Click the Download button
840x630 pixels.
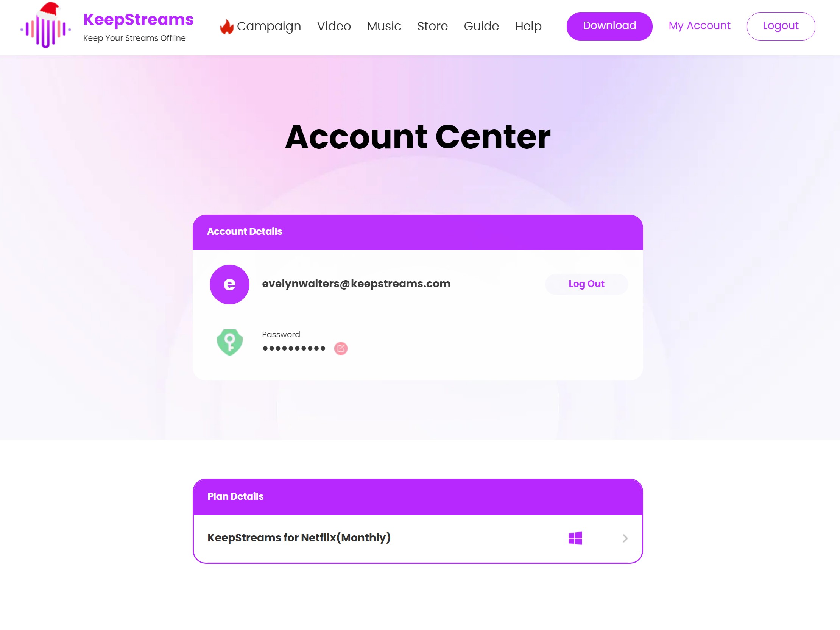click(x=609, y=26)
